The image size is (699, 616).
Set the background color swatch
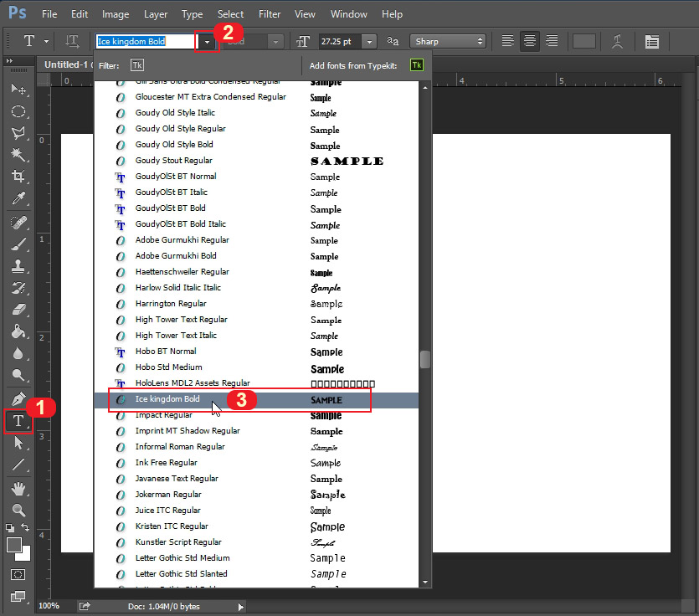[x=24, y=555]
